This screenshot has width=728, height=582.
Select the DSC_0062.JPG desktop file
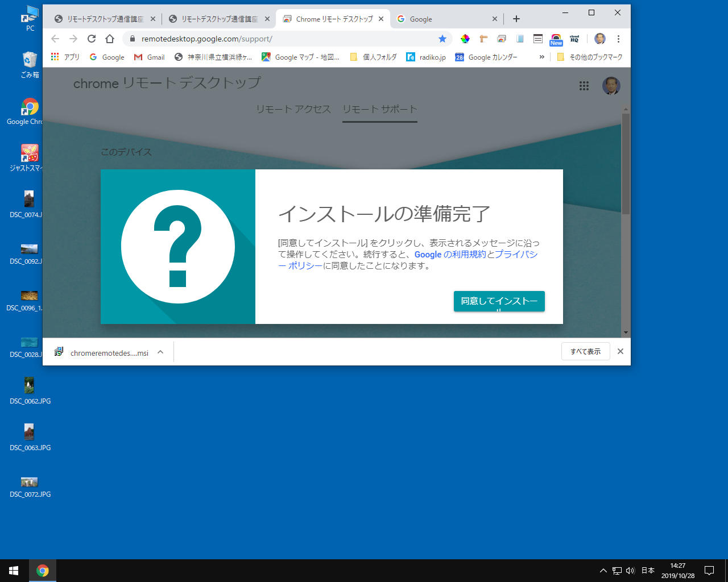coord(30,391)
